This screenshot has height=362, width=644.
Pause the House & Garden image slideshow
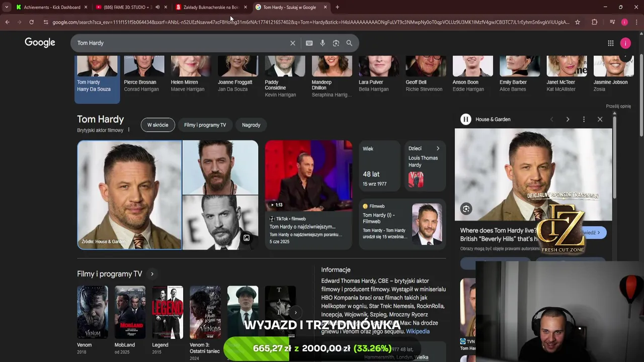coord(466,119)
